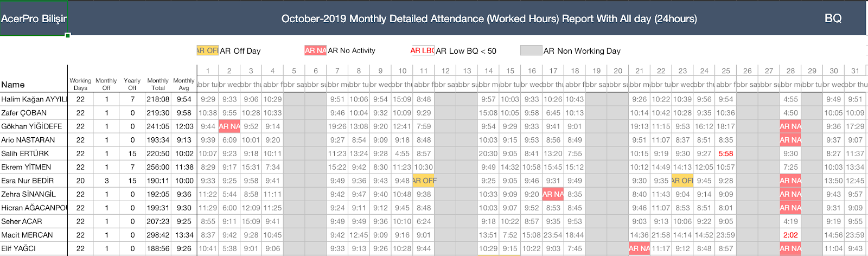
Task: Select the AR Low BQ legend swatch
Action: coord(422,50)
